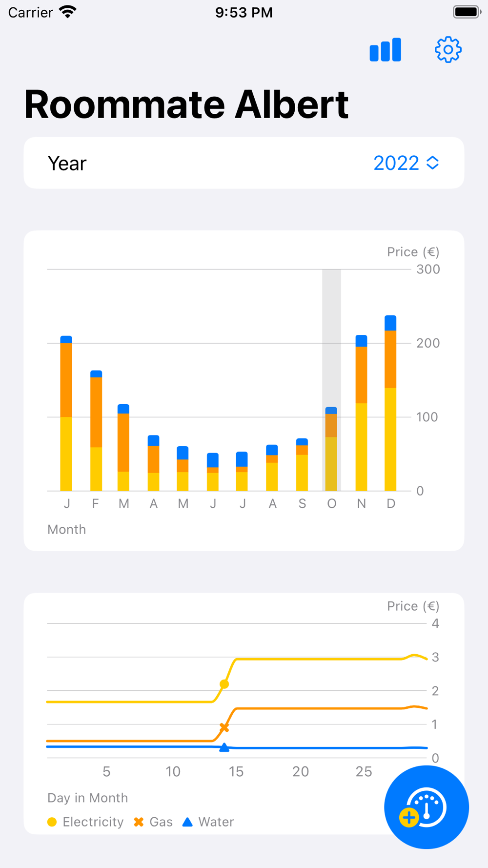
Task: Tap the Electricity legend label
Action: [93, 822]
